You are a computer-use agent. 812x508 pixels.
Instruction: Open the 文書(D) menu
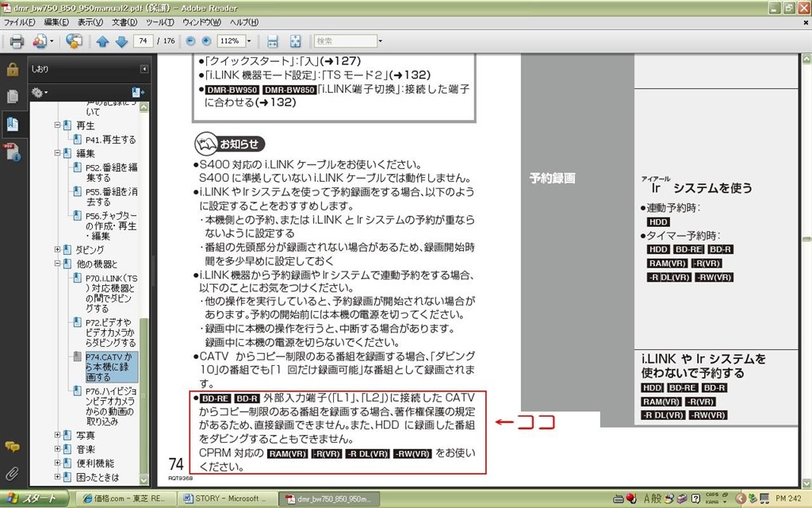[x=124, y=22]
